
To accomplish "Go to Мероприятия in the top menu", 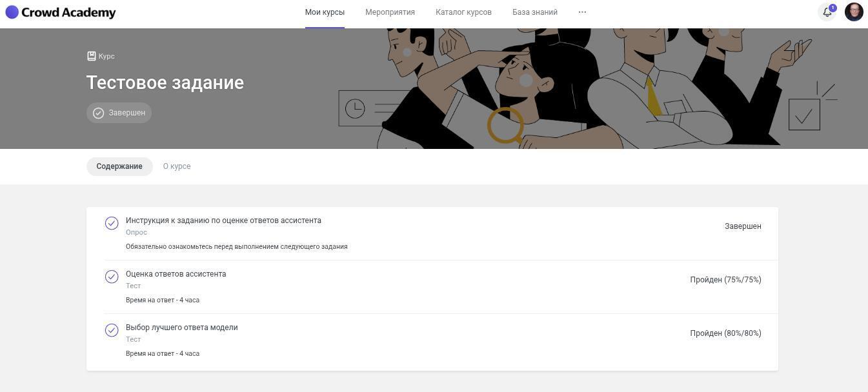I will (390, 12).
